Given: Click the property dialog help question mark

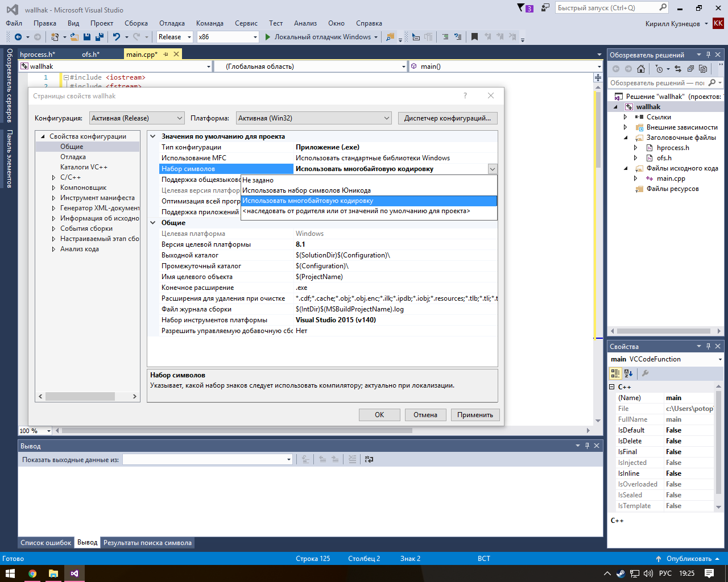Looking at the screenshot, I should pos(465,95).
